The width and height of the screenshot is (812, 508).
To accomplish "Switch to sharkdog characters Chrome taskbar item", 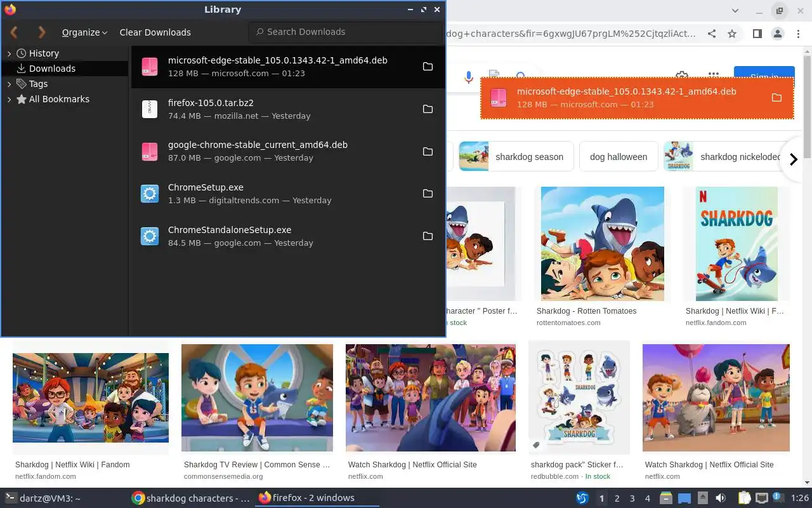I will pos(190,498).
